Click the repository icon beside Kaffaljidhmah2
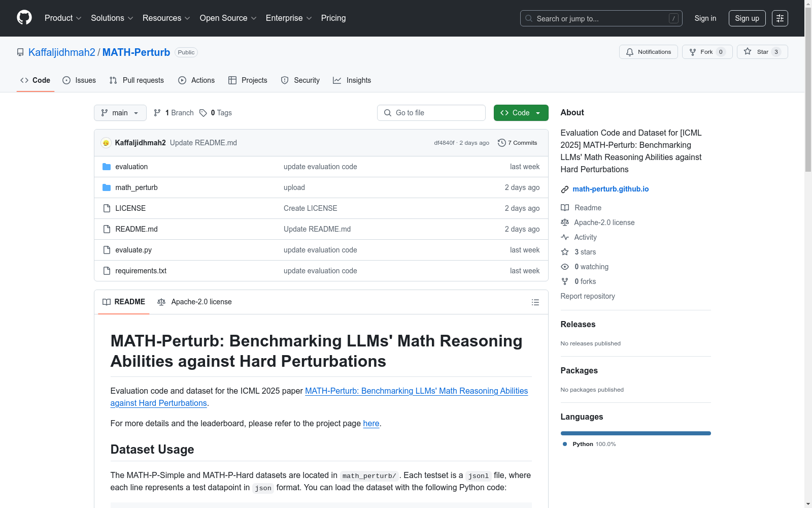 (x=20, y=52)
